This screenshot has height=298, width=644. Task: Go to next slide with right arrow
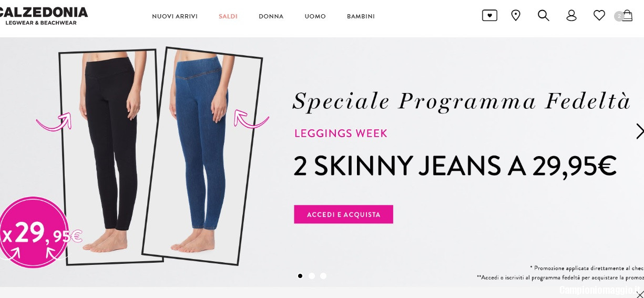point(639,131)
